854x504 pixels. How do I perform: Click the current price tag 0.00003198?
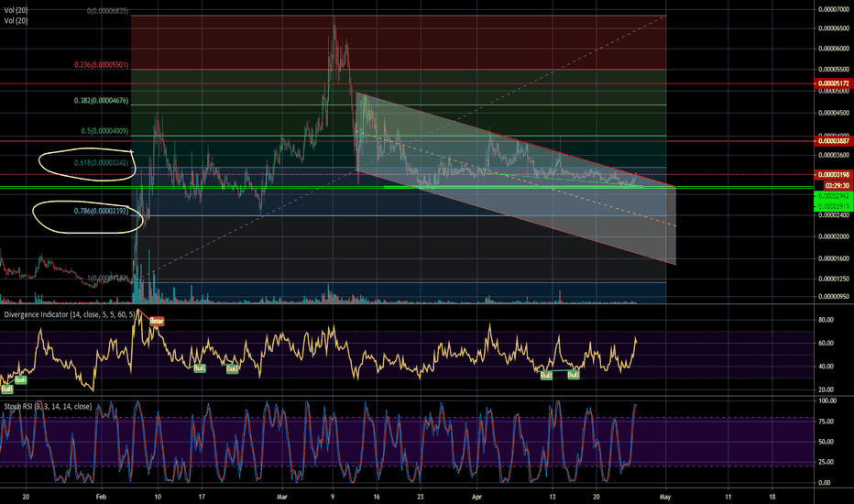[x=832, y=175]
